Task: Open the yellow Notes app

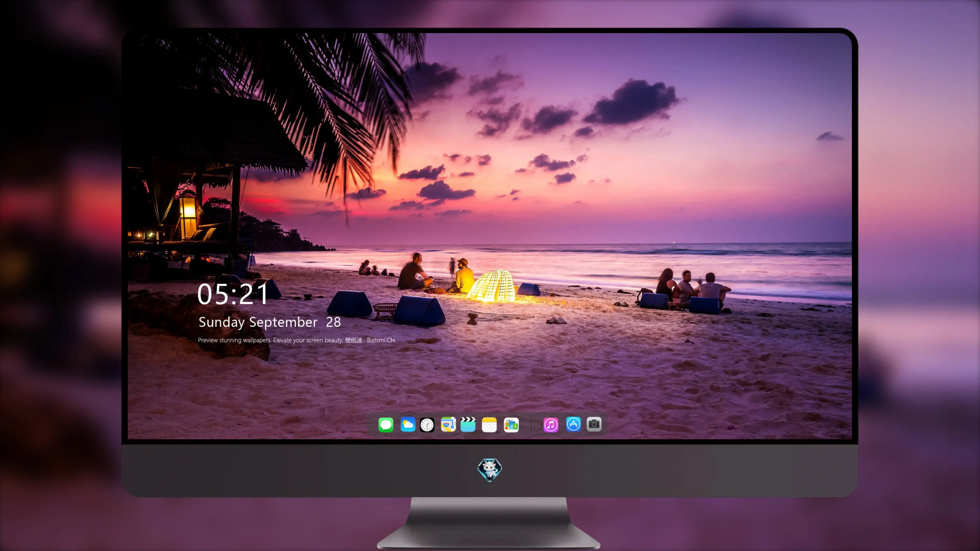Action: 489,424
